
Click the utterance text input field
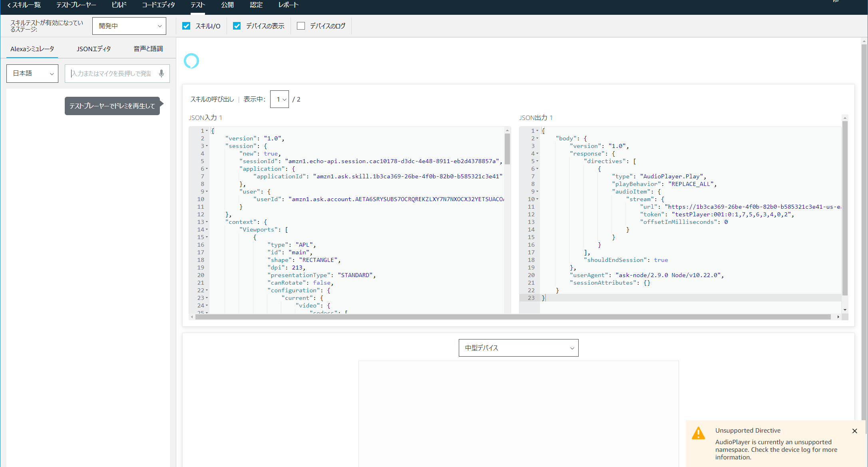click(x=111, y=74)
